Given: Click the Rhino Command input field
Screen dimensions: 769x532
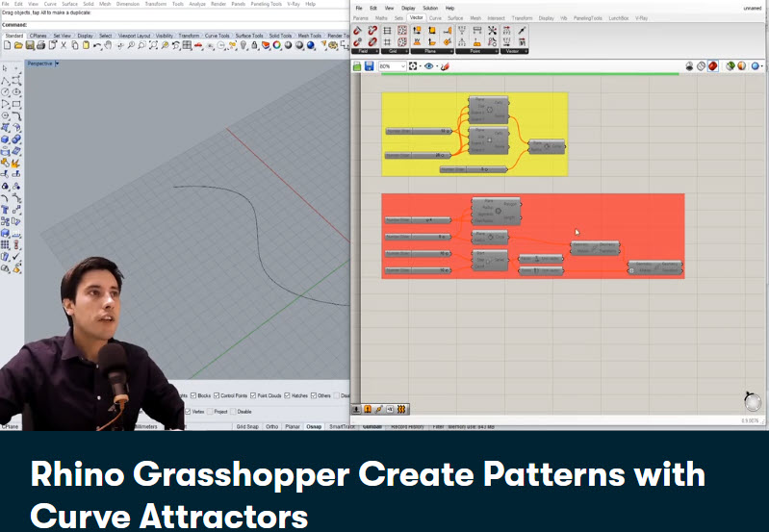Looking at the screenshot, I should click(188, 24).
